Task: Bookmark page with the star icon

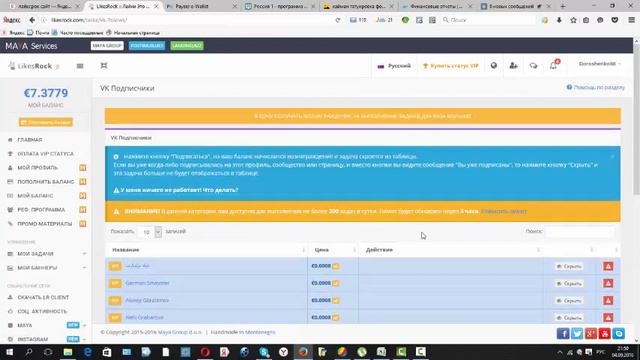Action: pos(573,20)
